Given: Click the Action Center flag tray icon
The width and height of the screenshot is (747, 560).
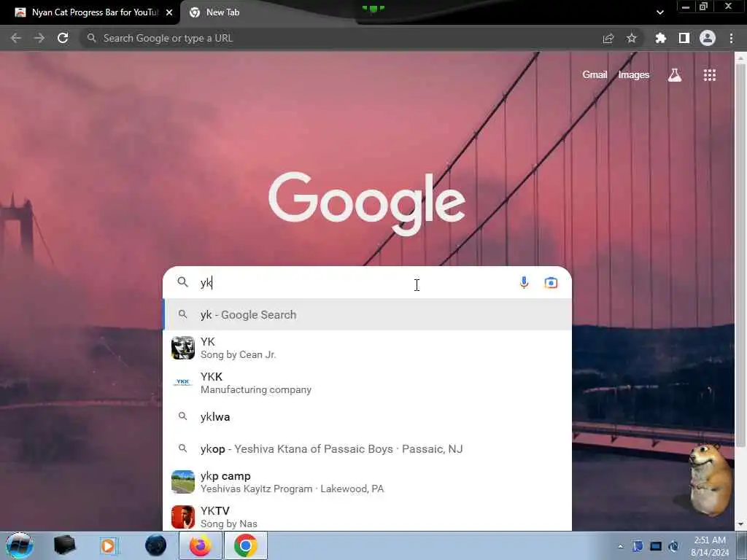Looking at the screenshot, I should click(x=638, y=546).
